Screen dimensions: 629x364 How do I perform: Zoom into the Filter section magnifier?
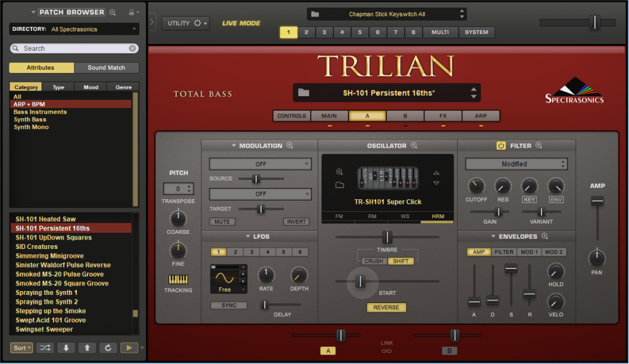(539, 145)
